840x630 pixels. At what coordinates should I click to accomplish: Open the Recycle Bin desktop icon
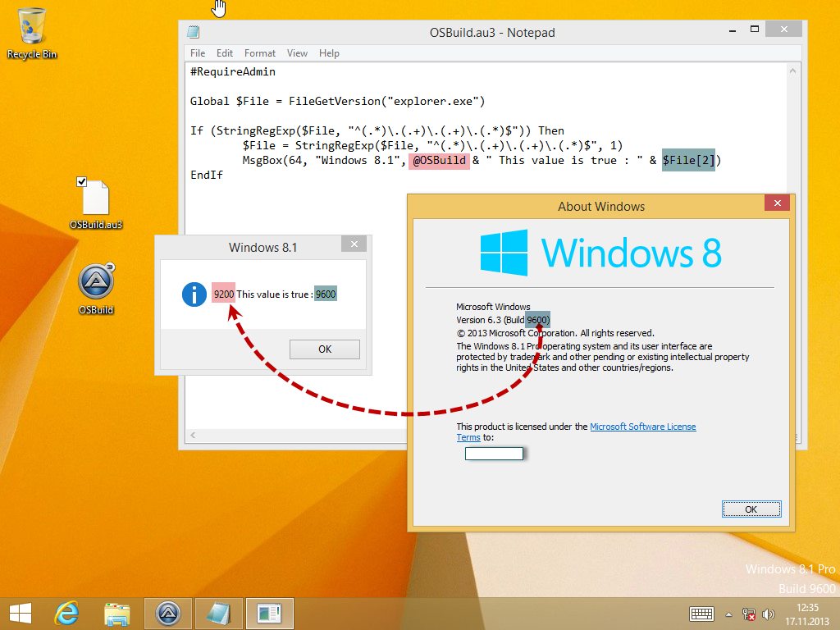[32, 33]
